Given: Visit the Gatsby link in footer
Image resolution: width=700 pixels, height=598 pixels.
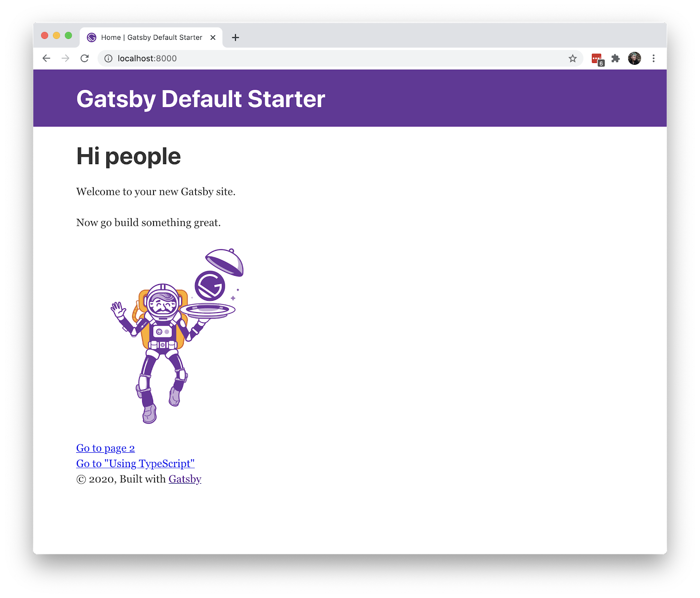Looking at the screenshot, I should point(185,479).
